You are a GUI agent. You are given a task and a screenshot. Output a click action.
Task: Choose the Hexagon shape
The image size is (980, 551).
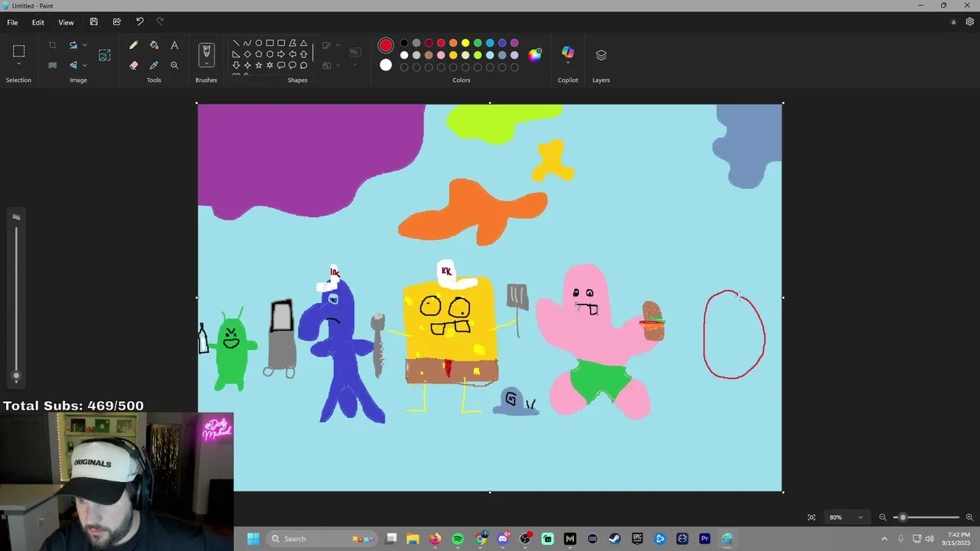pos(269,54)
